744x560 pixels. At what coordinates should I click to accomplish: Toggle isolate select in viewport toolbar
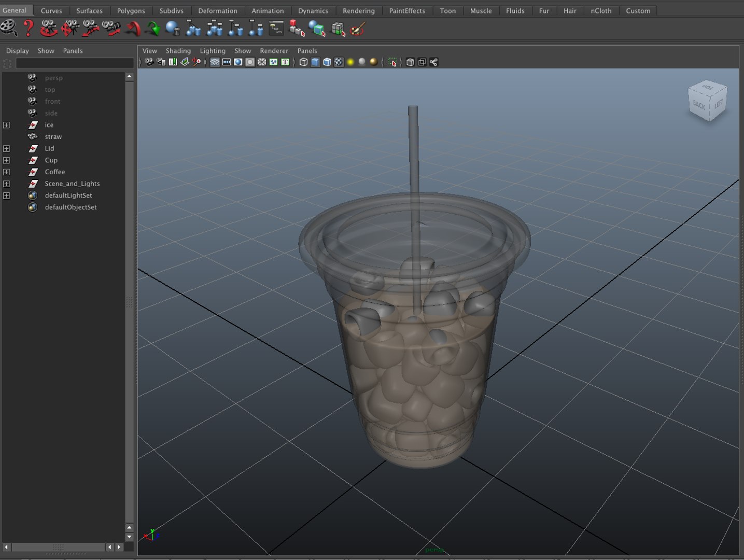click(392, 62)
